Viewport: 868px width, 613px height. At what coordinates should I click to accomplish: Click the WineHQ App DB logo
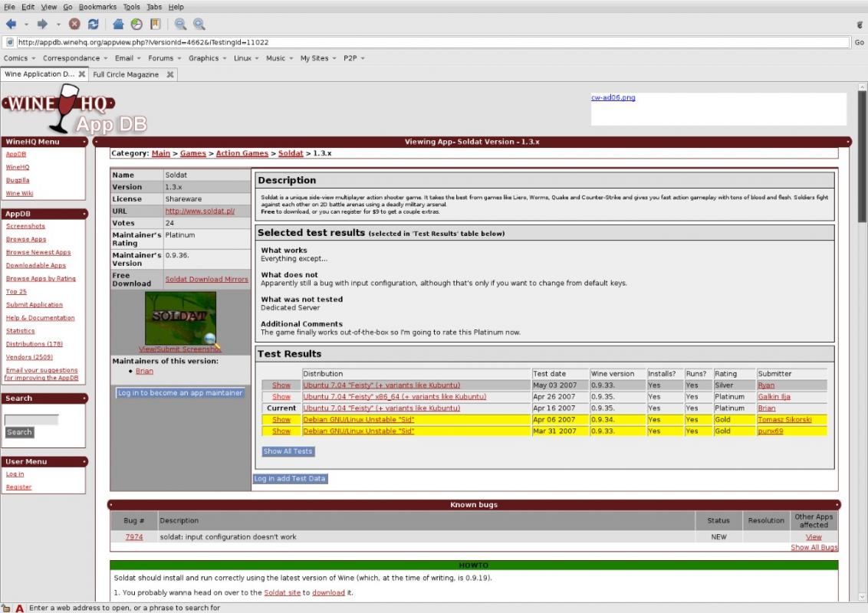[73, 110]
